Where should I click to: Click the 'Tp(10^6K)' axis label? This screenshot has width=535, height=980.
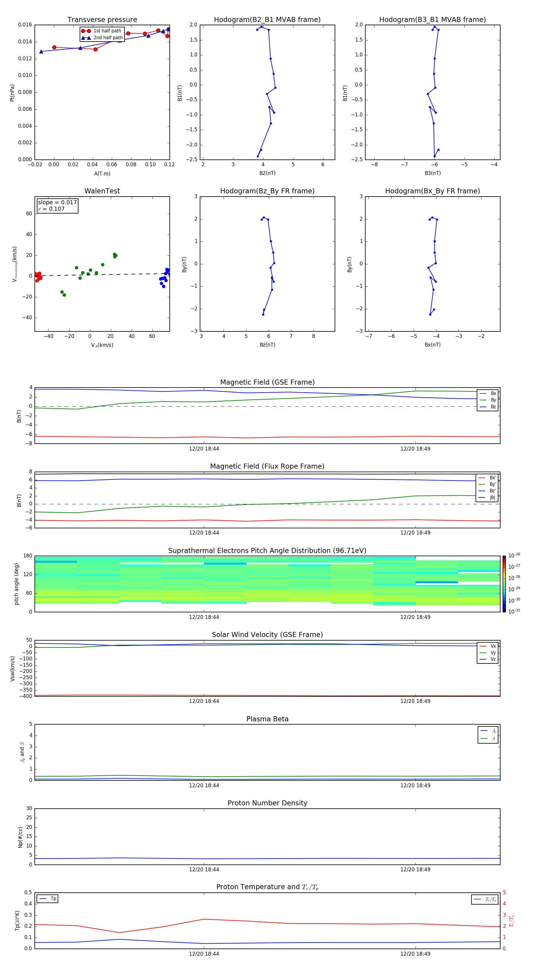pyautogui.click(x=18, y=921)
